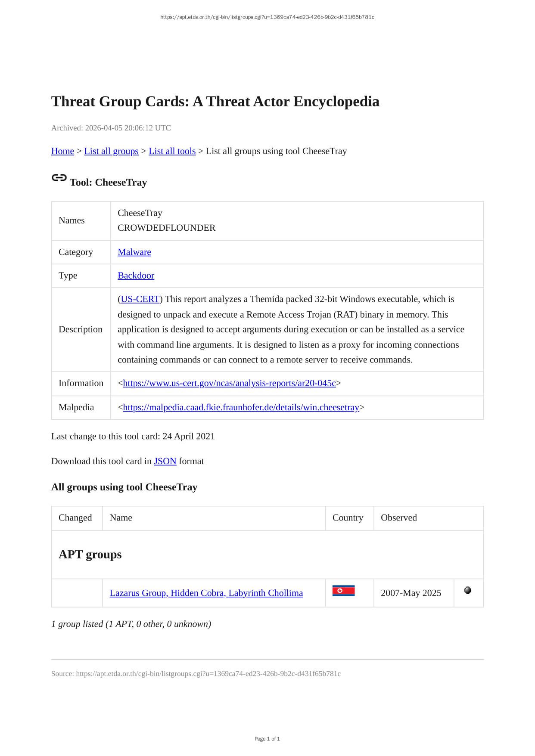Open the List all tools breadcrumb
Screen dimensions: 535x756
[172, 151]
